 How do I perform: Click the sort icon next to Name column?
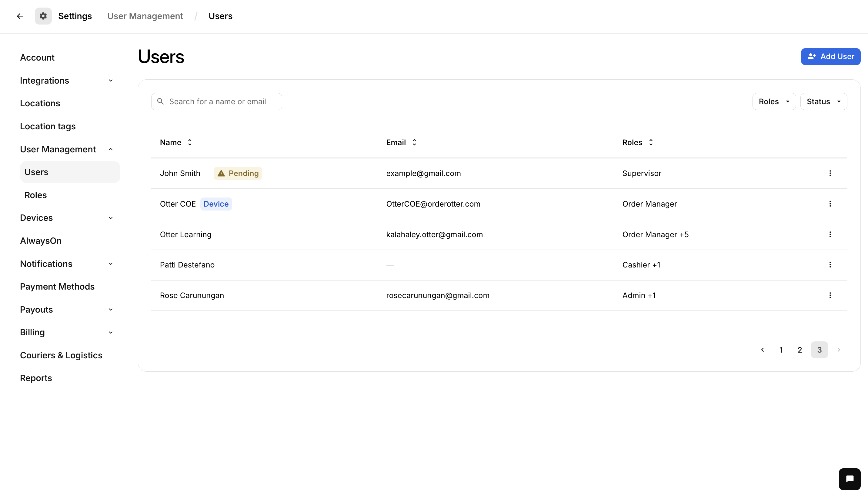coord(189,142)
